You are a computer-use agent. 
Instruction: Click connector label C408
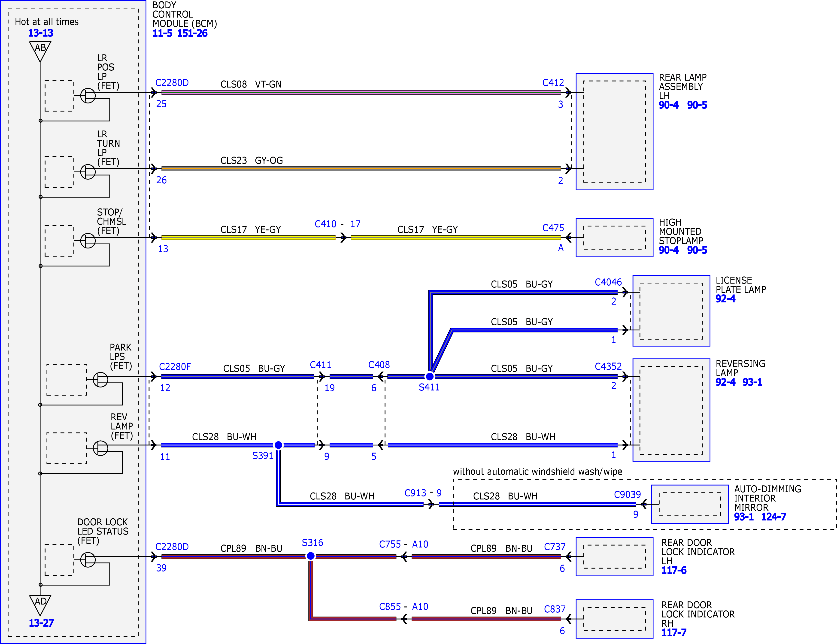tap(379, 365)
